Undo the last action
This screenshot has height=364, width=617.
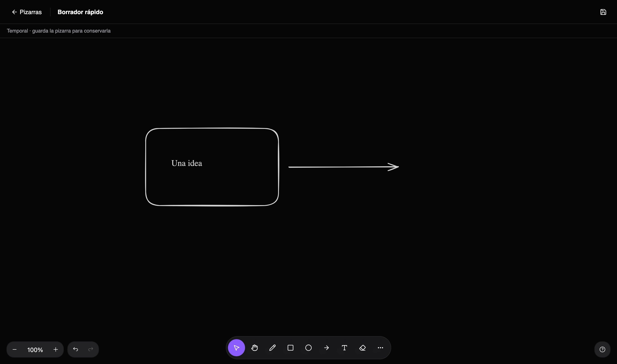76,349
